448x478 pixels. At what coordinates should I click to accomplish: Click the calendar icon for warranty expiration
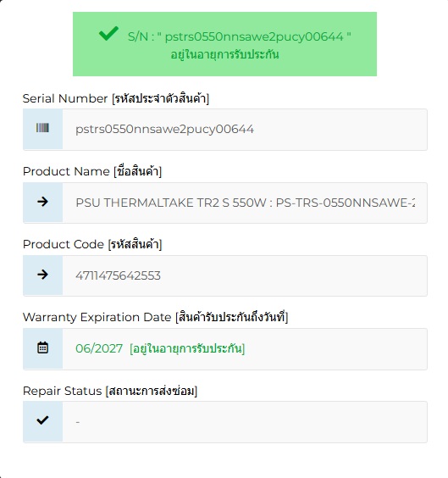pyautogui.click(x=42, y=347)
